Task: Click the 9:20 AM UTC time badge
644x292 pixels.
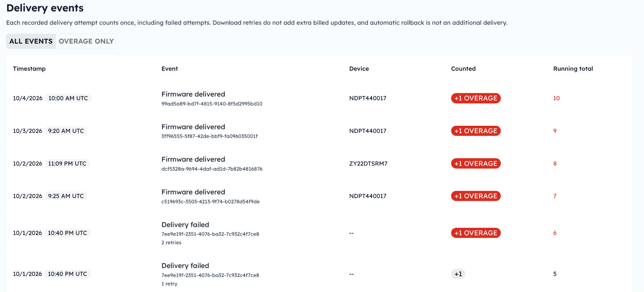Action: (x=66, y=131)
